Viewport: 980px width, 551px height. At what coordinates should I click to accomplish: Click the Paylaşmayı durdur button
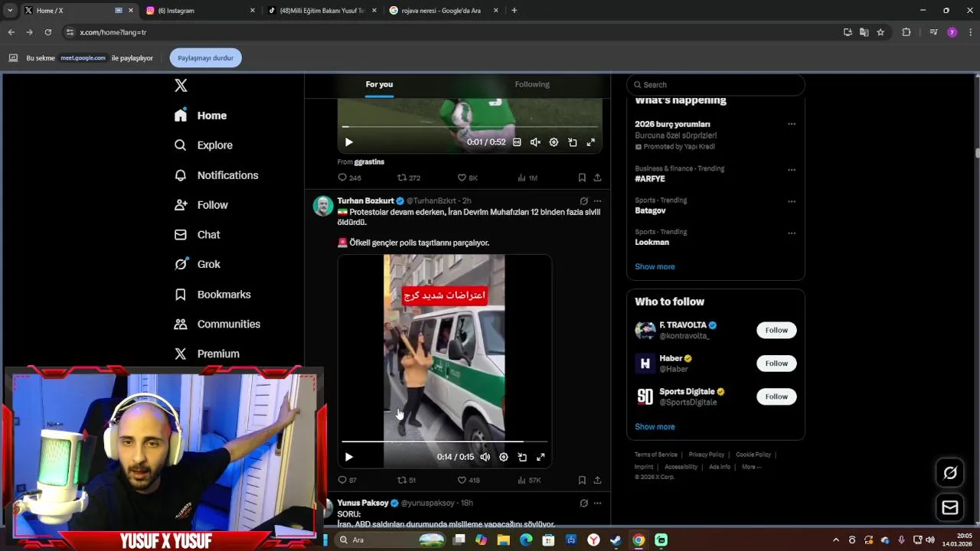[x=205, y=58]
